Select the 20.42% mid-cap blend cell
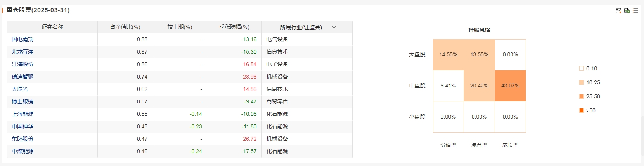 click(x=479, y=86)
